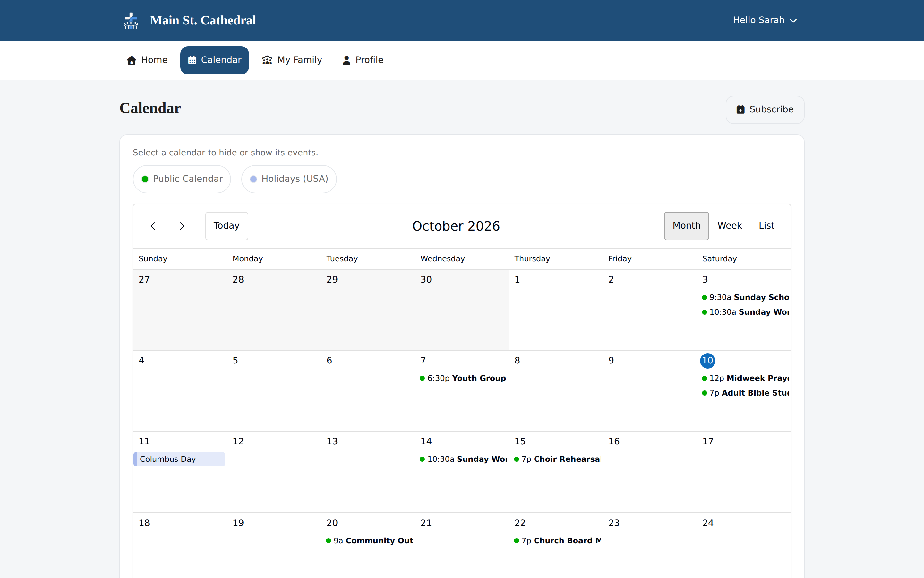Click the day number 24
The image size is (924, 578).
[x=708, y=523]
